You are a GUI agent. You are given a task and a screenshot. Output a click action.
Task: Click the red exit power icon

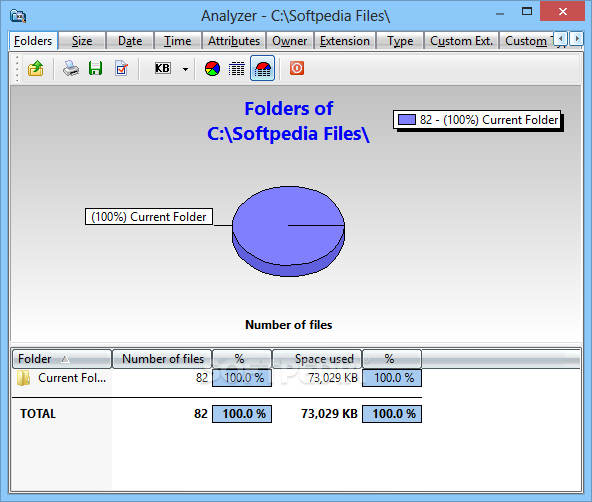tap(297, 68)
